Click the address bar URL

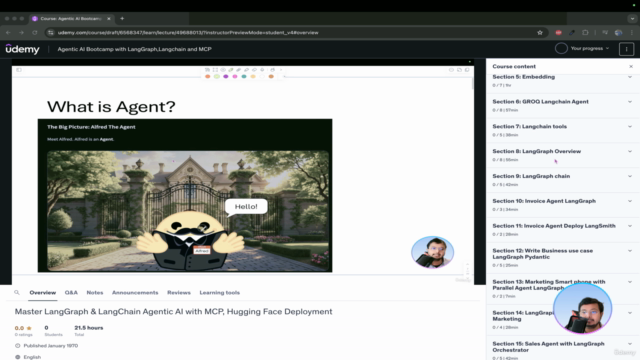tap(188, 33)
